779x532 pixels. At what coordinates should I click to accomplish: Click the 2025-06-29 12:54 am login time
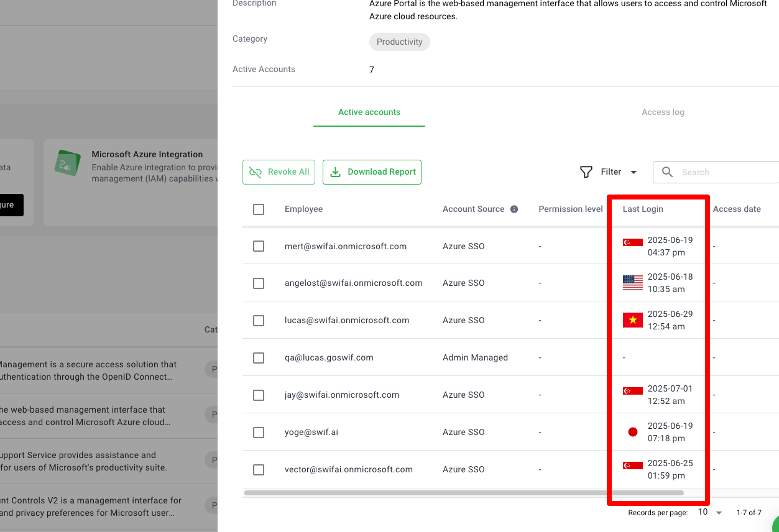tap(670, 320)
